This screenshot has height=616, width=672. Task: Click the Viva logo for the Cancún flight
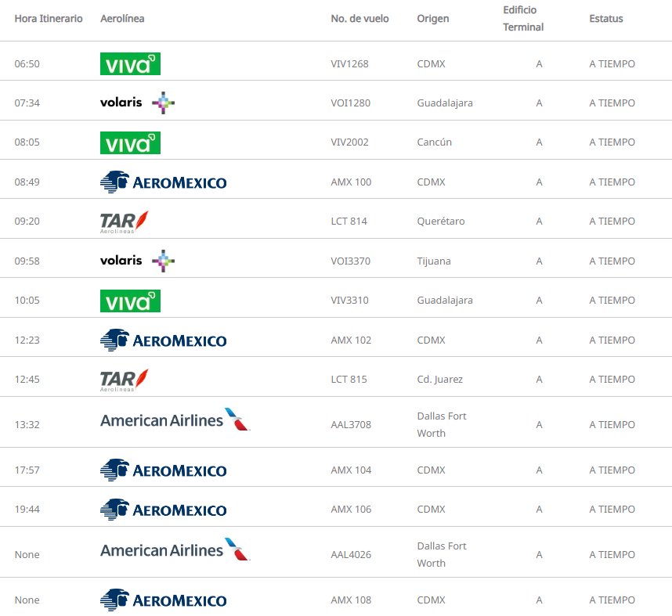pyautogui.click(x=130, y=142)
